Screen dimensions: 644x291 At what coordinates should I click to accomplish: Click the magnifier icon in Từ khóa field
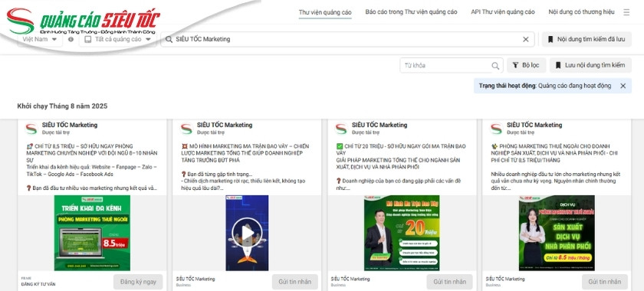click(x=496, y=66)
